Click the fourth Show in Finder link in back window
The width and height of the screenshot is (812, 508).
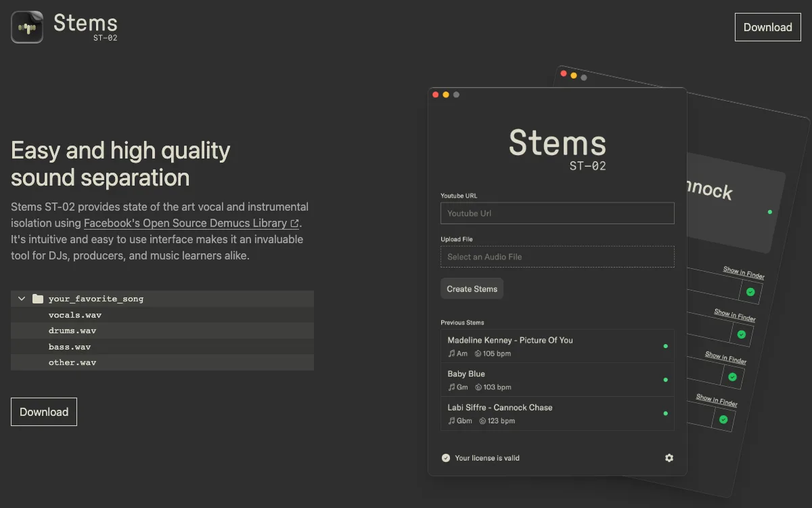(717, 400)
